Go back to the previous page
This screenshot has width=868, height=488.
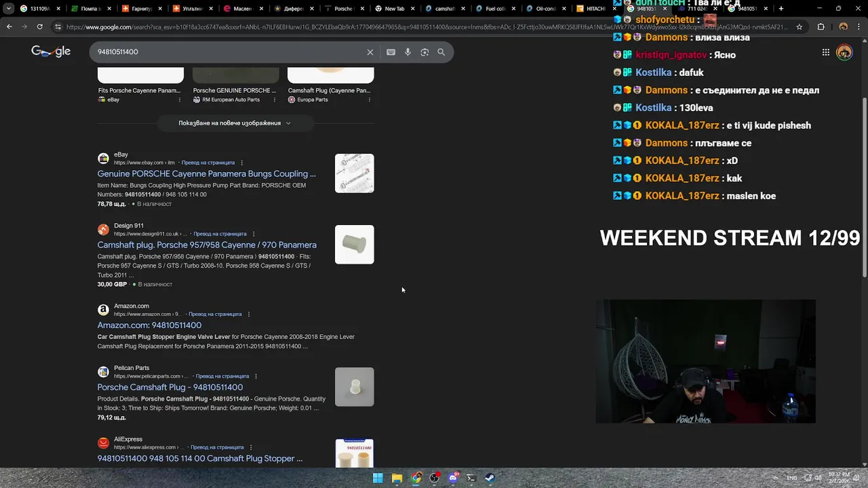[x=9, y=27]
